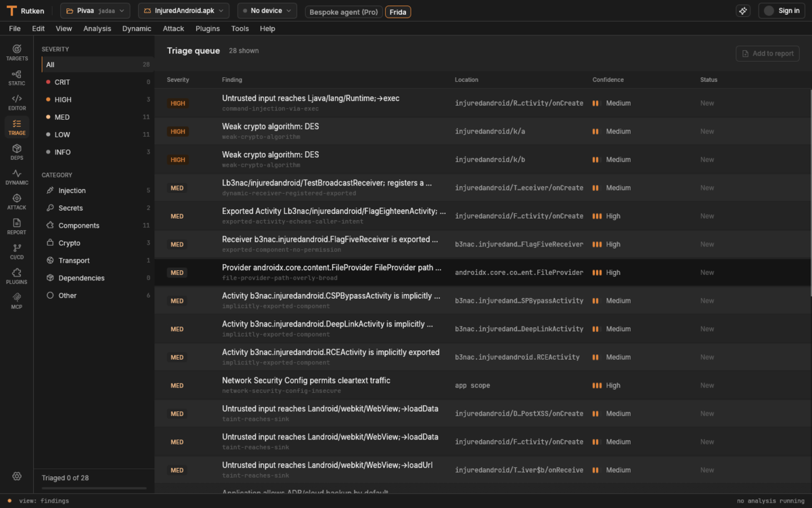Select Bespoke agent (Pro) option

click(x=344, y=12)
